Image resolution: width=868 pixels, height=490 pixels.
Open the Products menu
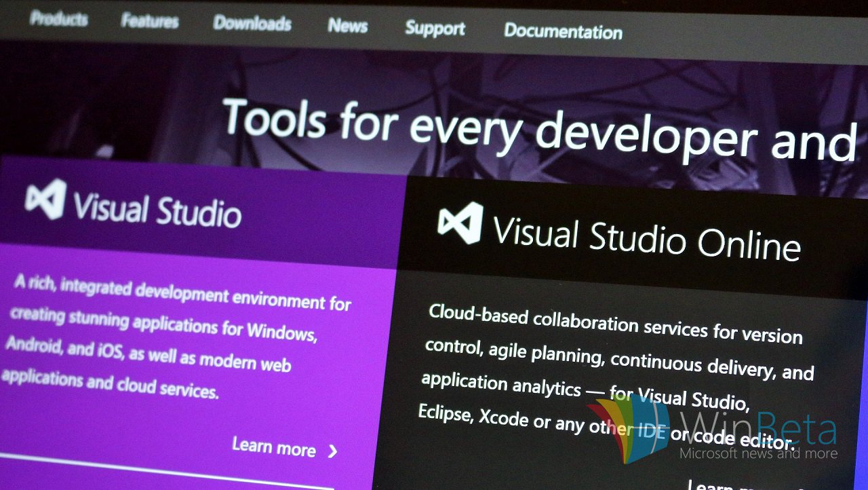59,19
